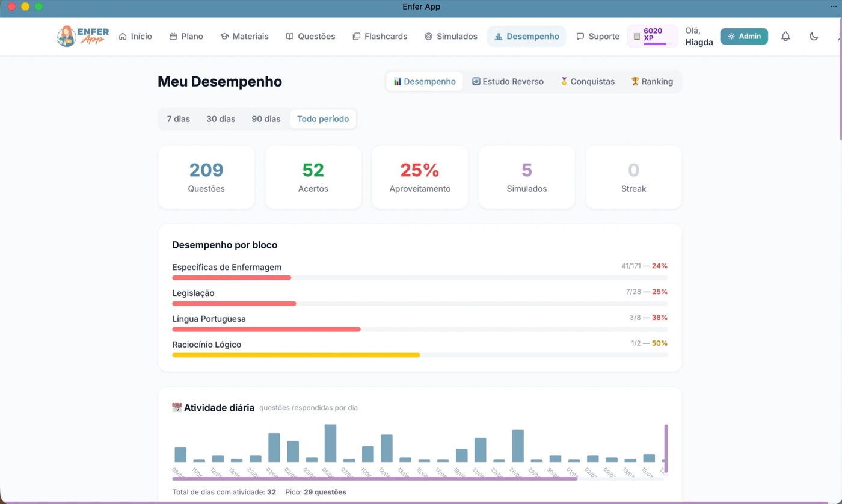Image resolution: width=842 pixels, height=504 pixels.
Task: Open the Conquistas tab
Action: tap(587, 81)
